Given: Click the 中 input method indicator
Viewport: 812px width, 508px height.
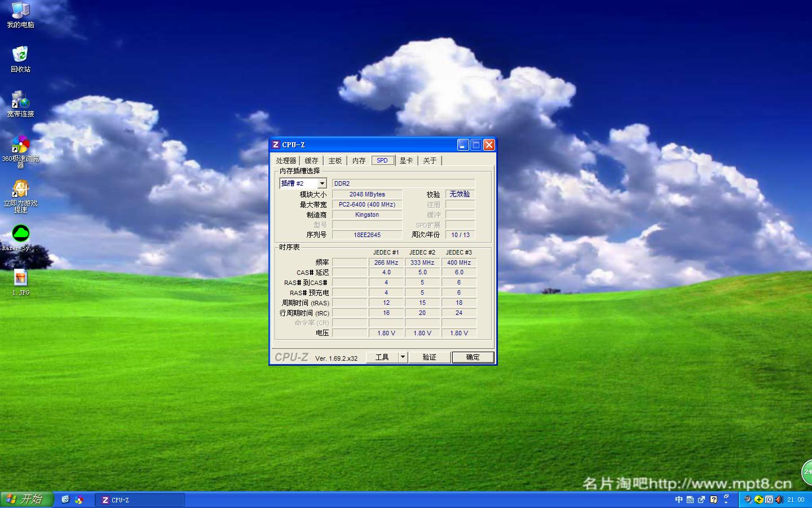Looking at the screenshot, I should click(678, 500).
